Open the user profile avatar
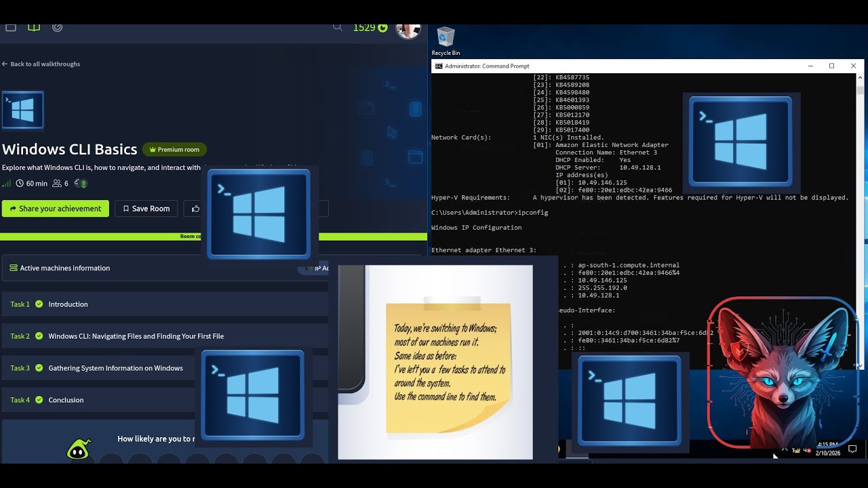The width and height of the screenshot is (868, 488). [408, 30]
